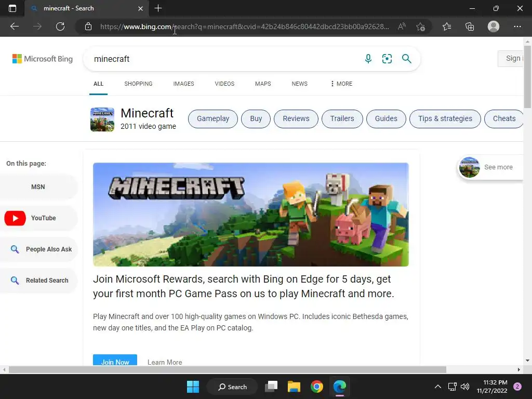The height and width of the screenshot is (399, 532).
Task: Reload the page with Refresh icon
Action: pyautogui.click(x=60, y=26)
